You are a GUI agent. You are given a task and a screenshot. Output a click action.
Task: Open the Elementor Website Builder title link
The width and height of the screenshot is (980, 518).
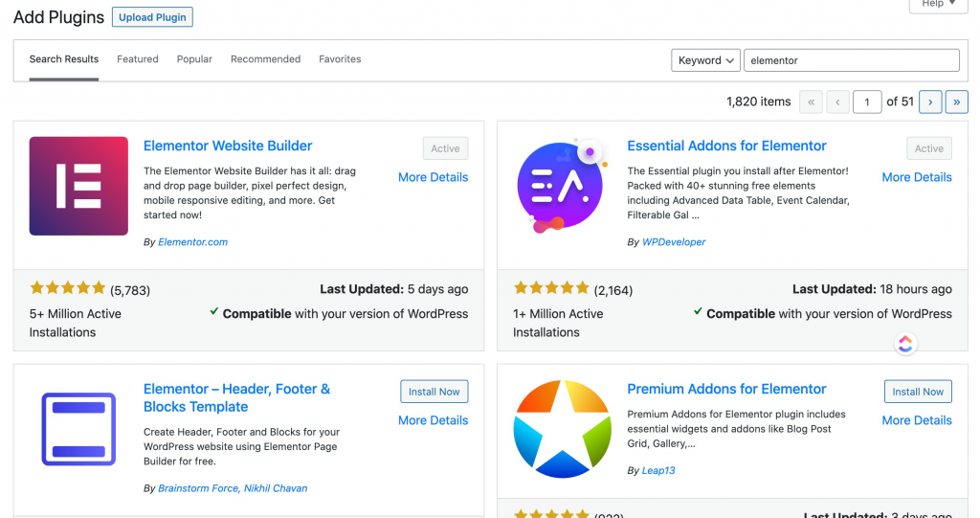[228, 146]
